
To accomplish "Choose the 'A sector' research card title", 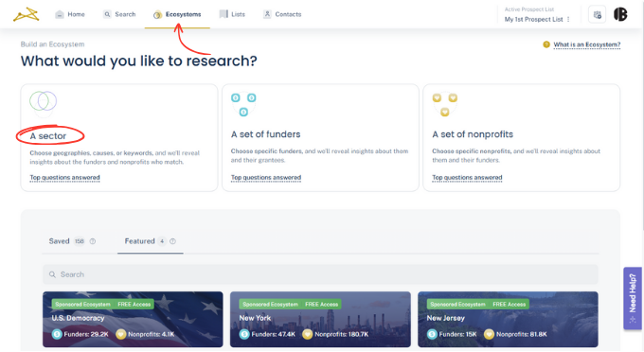I will point(48,136).
